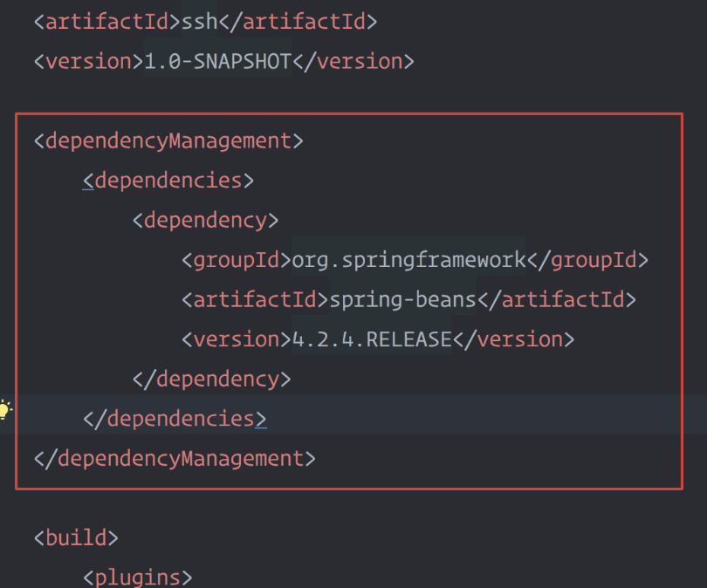Click the opening dependency tag
This screenshot has height=588, width=707.
tap(205, 221)
